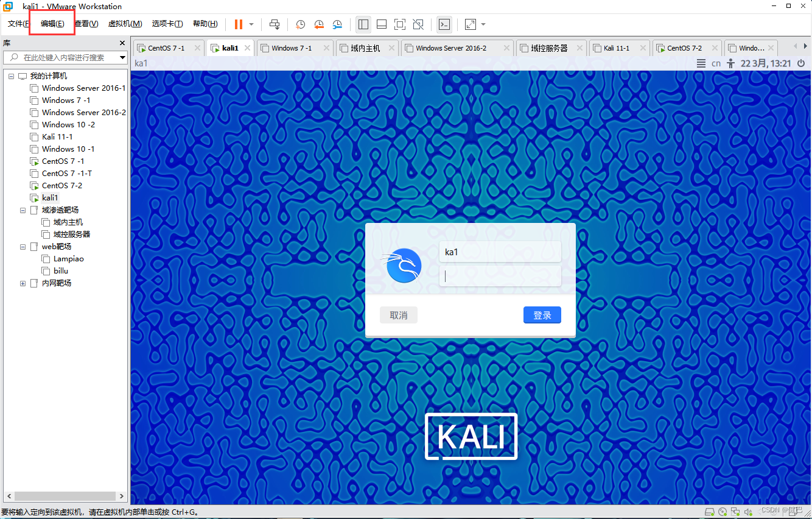Screen dimensions: 812x519
Task: Open the snapshot manager
Action: pyautogui.click(x=337, y=24)
